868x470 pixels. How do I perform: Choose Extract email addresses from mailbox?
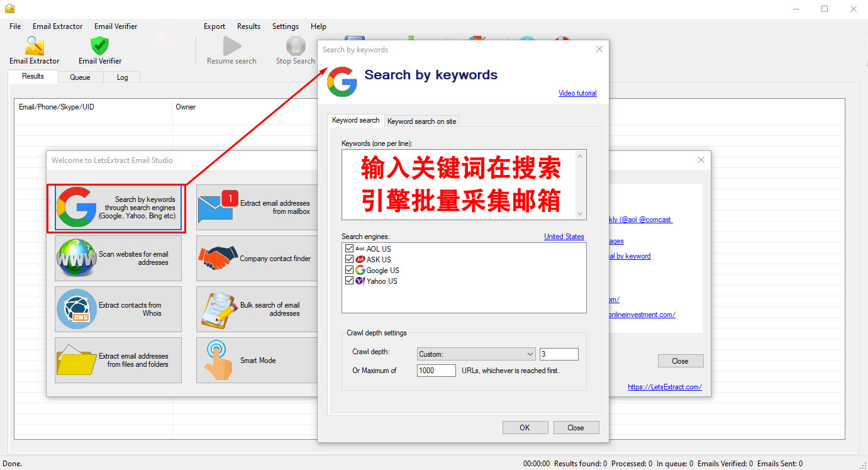coord(257,208)
